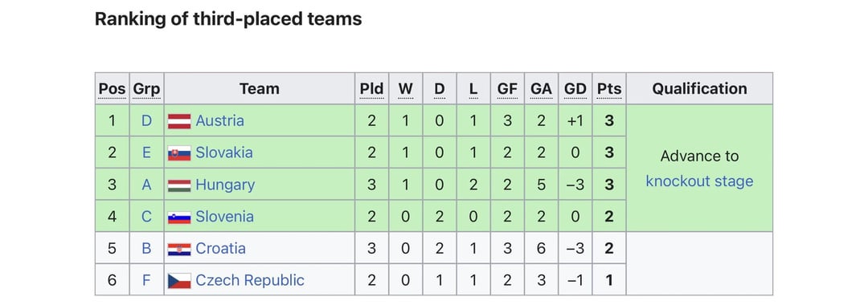The image size is (868, 305).
Task: Click the Croatia flag icon
Action: tap(179, 249)
